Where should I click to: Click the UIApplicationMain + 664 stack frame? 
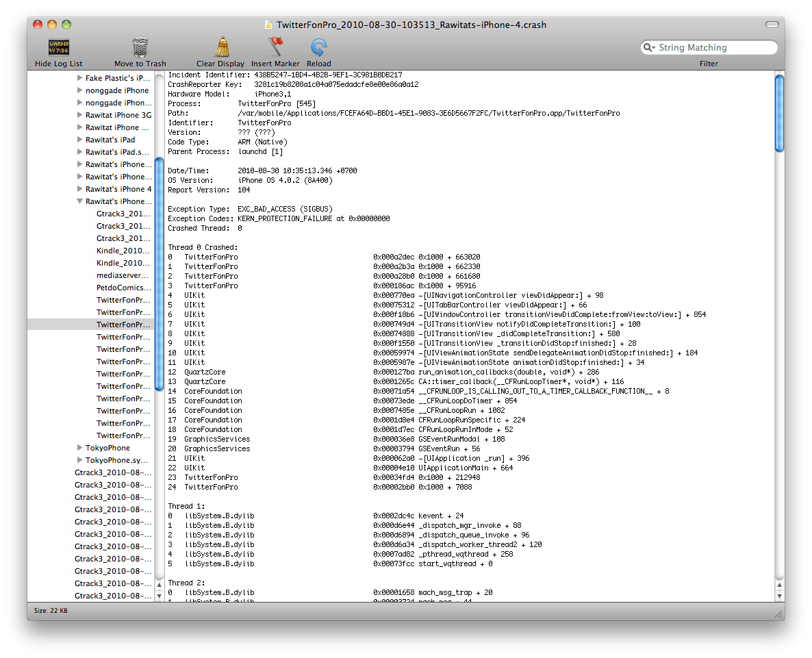[466, 468]
